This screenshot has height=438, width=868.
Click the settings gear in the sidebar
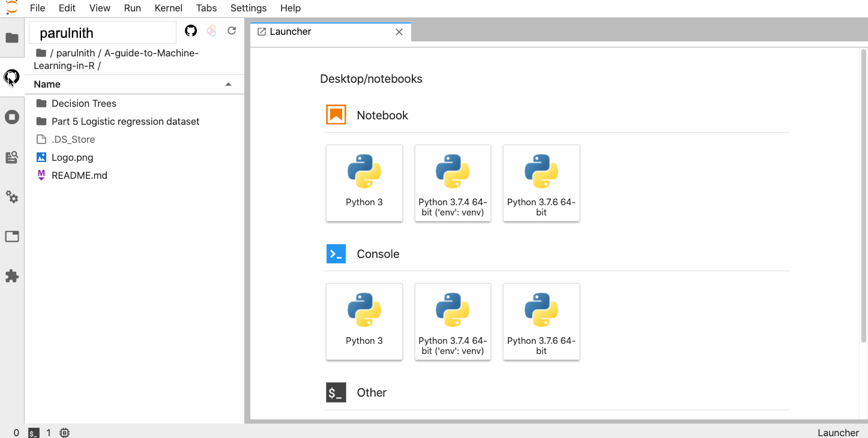coord(12,197)
